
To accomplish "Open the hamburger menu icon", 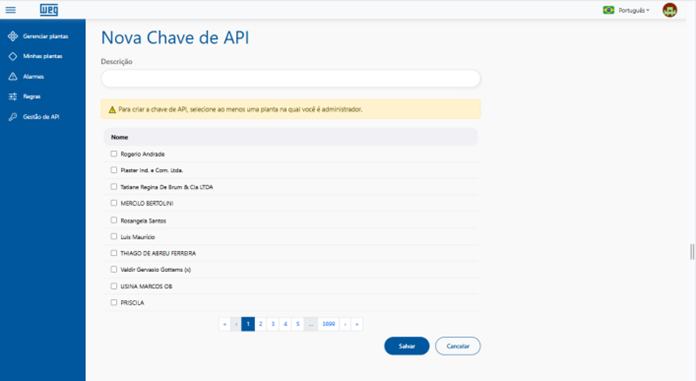I will [11, 10].
